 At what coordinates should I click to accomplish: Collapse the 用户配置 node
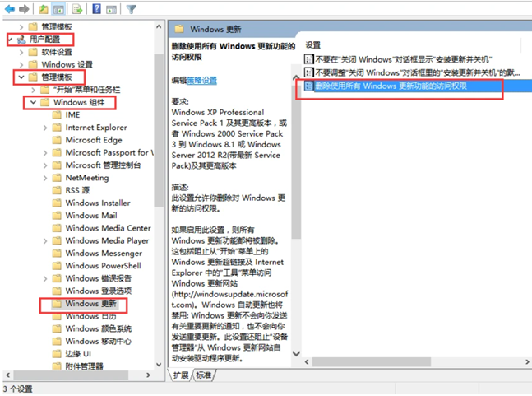(x=10, y=40)
